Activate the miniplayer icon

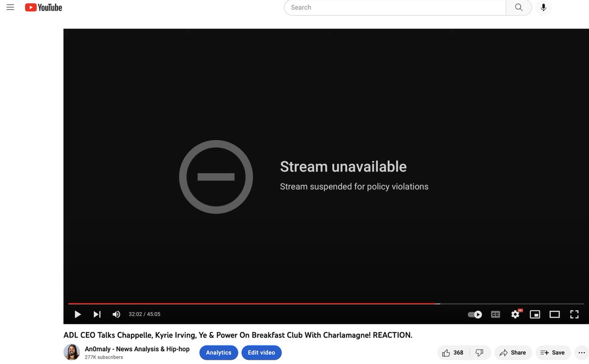click(x=535, y=314)
